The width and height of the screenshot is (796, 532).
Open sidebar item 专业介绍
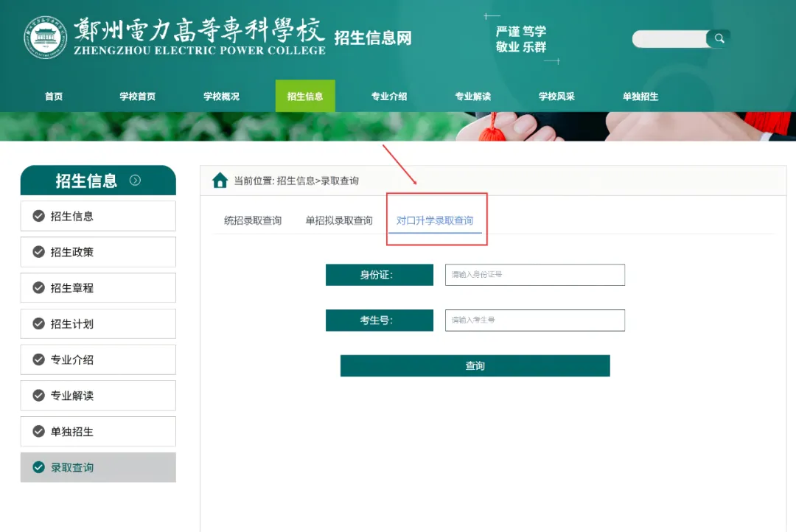98,360
